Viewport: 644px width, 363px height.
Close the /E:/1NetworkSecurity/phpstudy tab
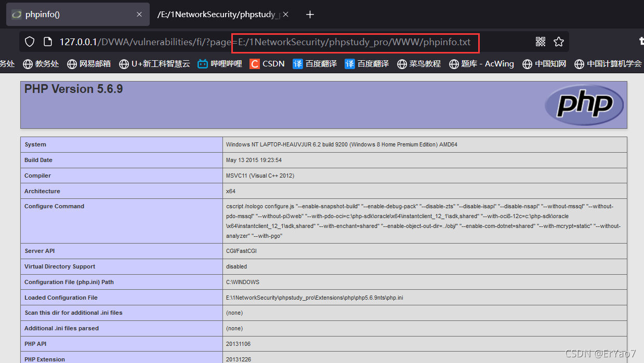tap(285, 15)
